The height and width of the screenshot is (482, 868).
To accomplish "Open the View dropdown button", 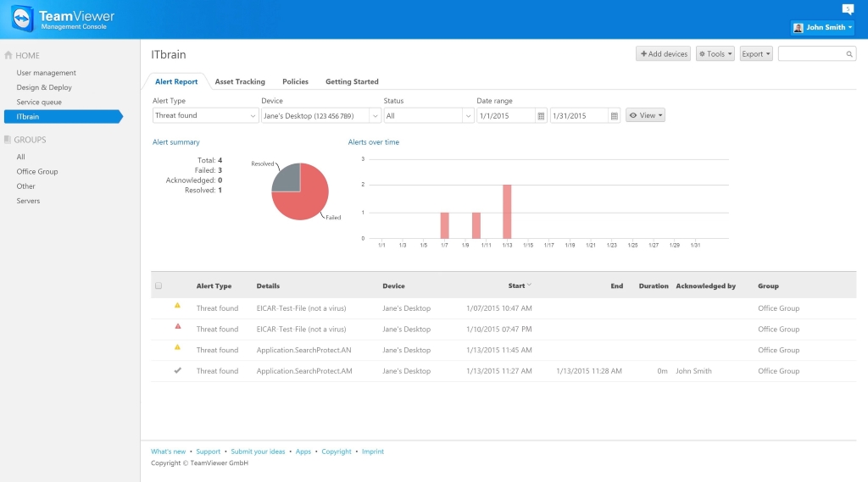I will pyautogui.click(x=645, y=115).
